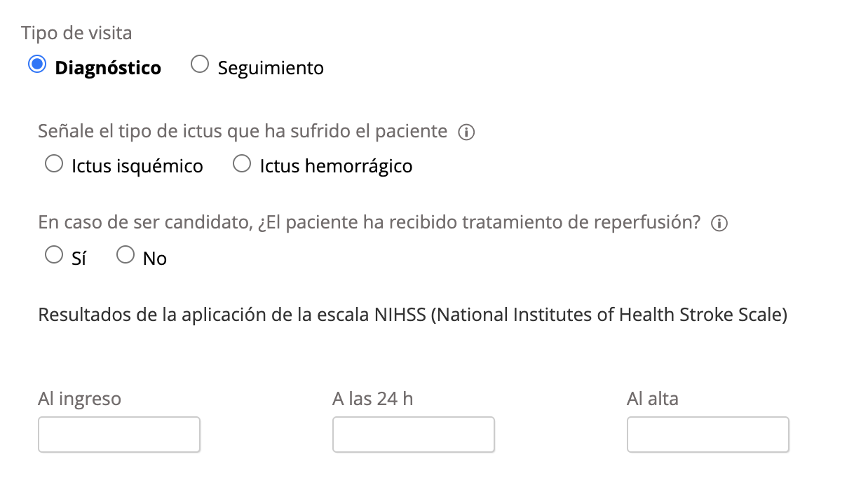Click the 'Al alta' label text
The width and height of the screenshot is (868, 492).
pos(653,399)
